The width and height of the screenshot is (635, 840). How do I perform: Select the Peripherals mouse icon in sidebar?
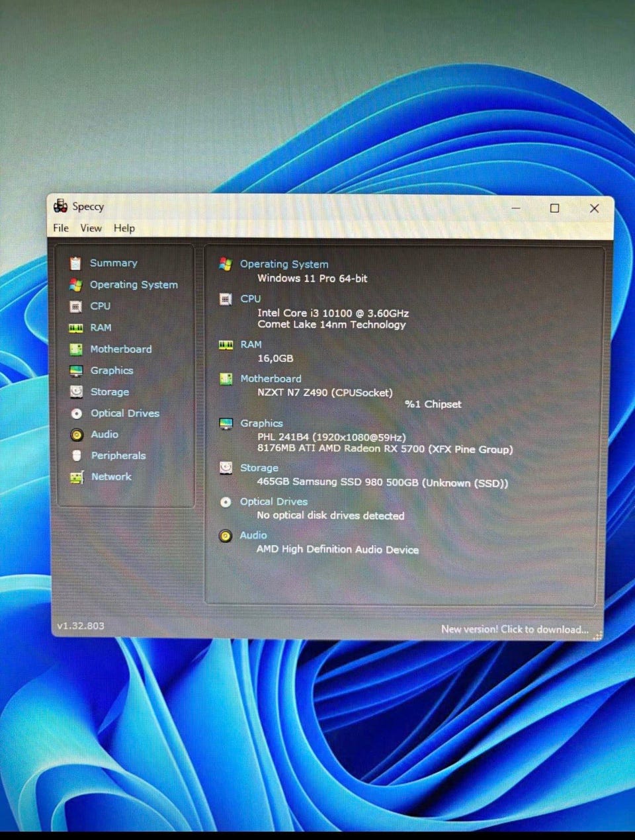(77, 456)
